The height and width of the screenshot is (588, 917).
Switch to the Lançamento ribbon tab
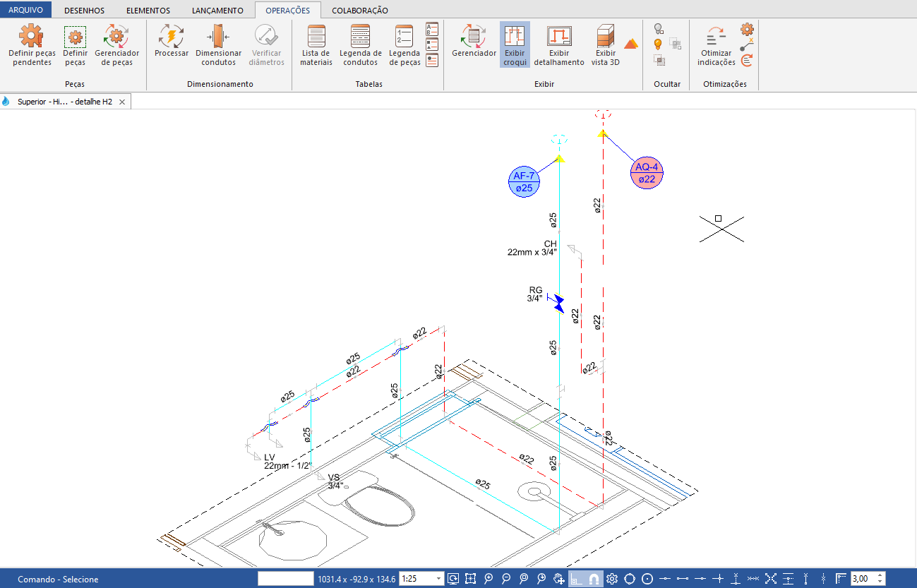(x=217, y=11)
